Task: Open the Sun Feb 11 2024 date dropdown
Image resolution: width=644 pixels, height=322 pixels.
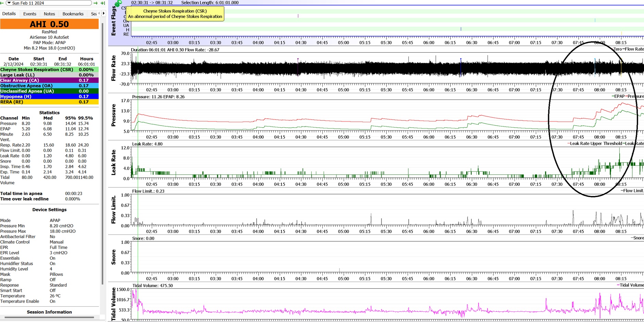Action: [x=49, y=3]
